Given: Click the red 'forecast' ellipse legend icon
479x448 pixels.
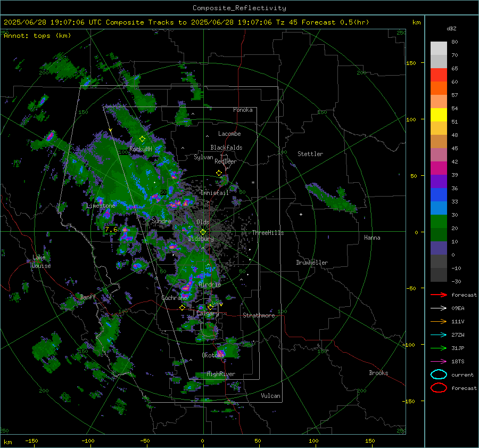Looking at the screenshot, I should [439, 388].
